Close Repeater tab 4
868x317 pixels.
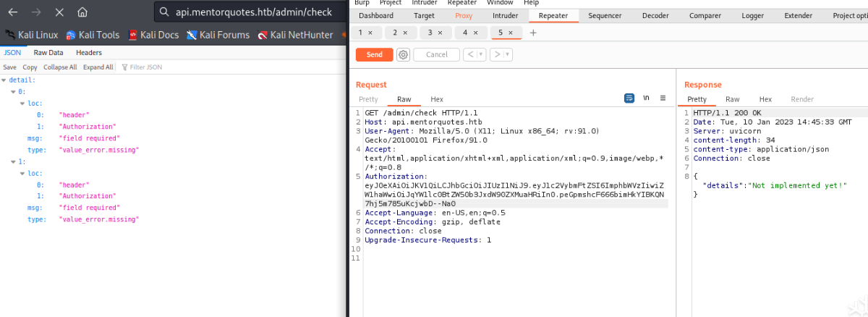point(475,33)
